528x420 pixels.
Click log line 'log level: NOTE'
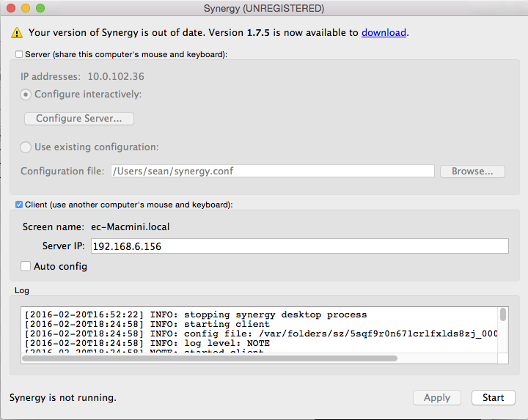[147, 343]
